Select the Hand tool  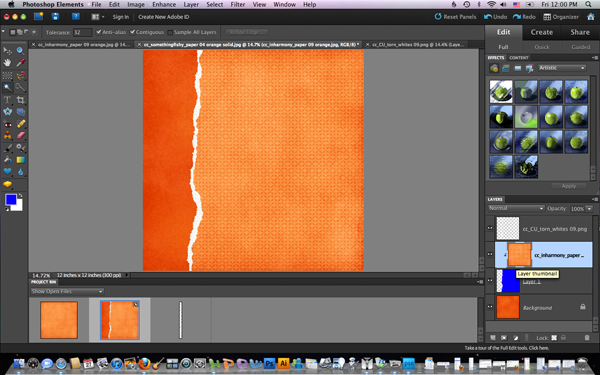[x=7, y=63]
